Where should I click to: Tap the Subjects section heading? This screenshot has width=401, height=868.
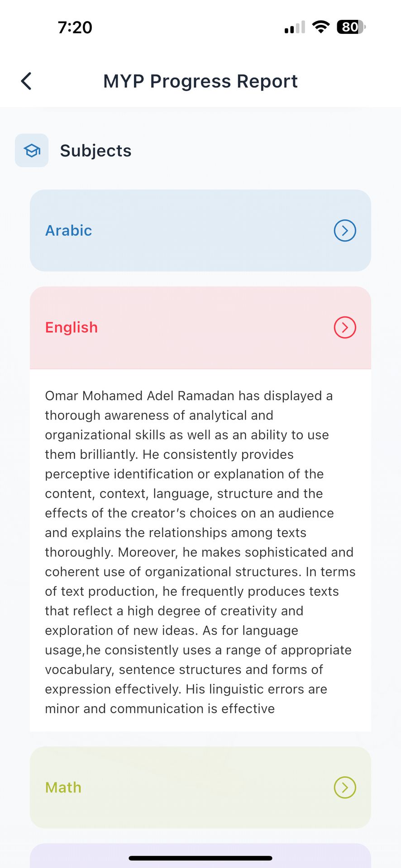(x=95, y=151)
